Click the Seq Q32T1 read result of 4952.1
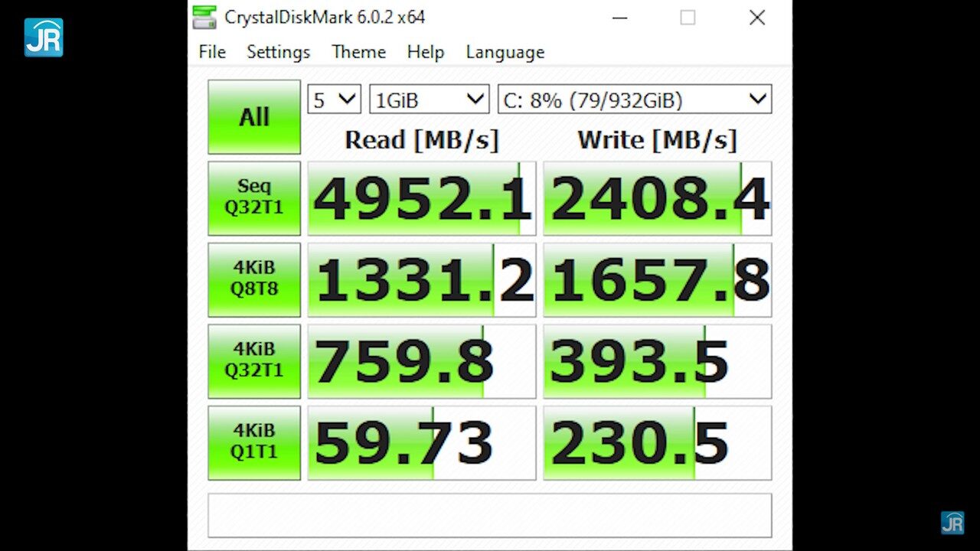Image resolution: width=980 pixels, height=551 pixels. click(x=420, y=197)
